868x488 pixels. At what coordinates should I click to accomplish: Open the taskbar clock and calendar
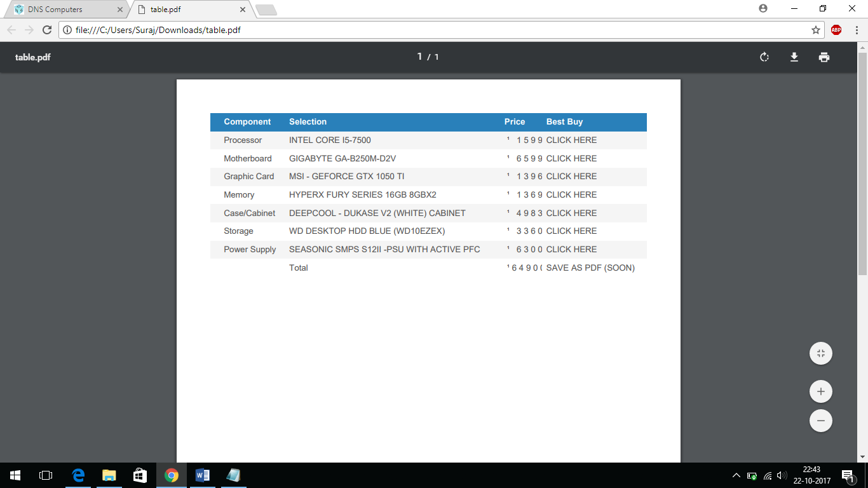(x=811, y=475)
